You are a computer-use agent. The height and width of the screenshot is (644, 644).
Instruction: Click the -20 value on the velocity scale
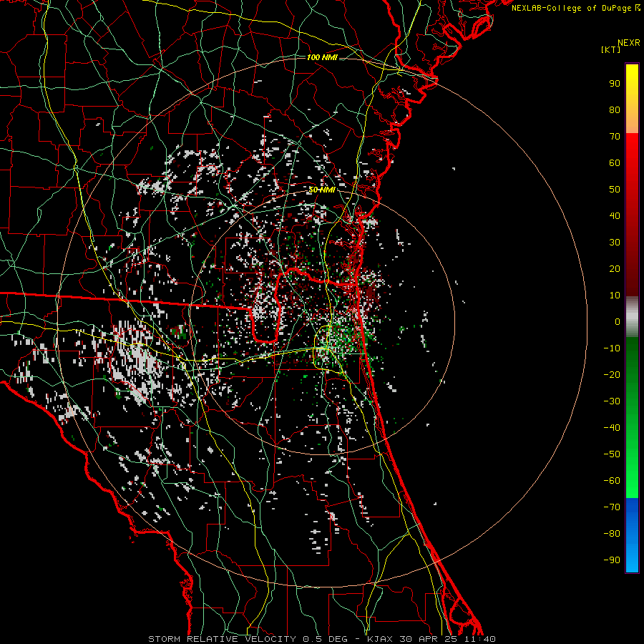(x=612, y=374)
